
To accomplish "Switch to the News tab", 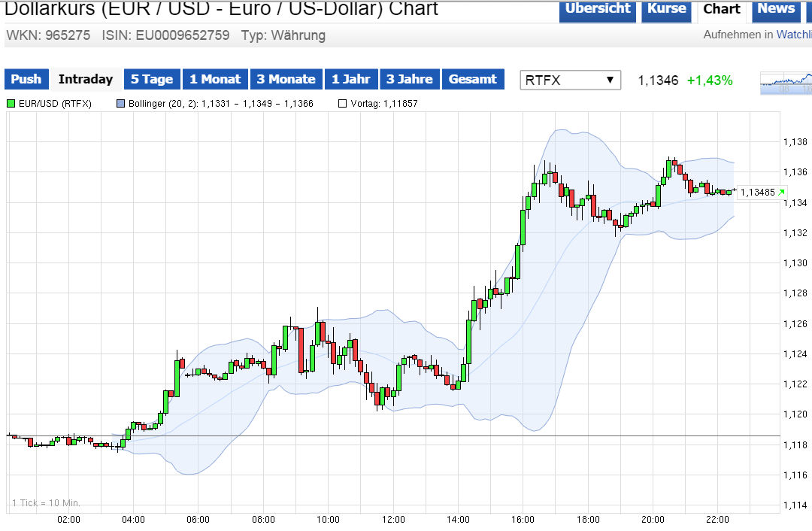I will pyautogui.click(x=776, y=9).
